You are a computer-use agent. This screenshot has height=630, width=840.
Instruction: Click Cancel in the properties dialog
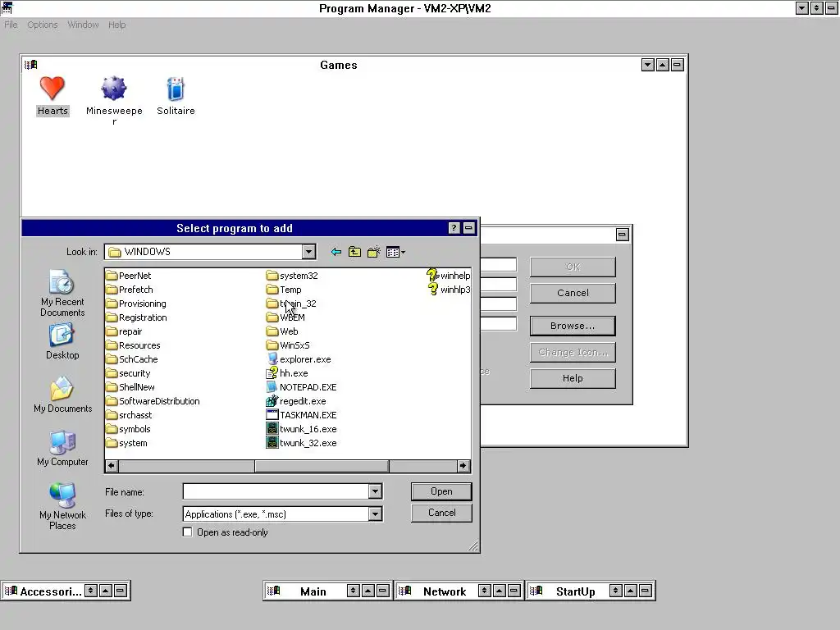click(x=573, y=293)
